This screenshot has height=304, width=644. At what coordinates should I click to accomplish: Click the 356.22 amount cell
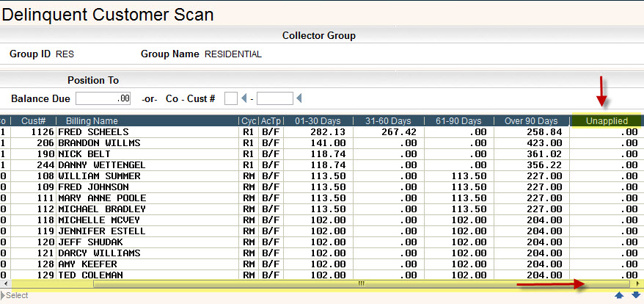(x=544, y=165)
